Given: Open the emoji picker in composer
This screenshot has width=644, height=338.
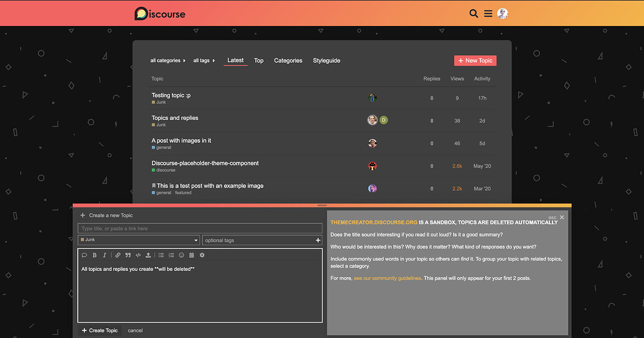Looking at the screenshot, I should 182,255.
